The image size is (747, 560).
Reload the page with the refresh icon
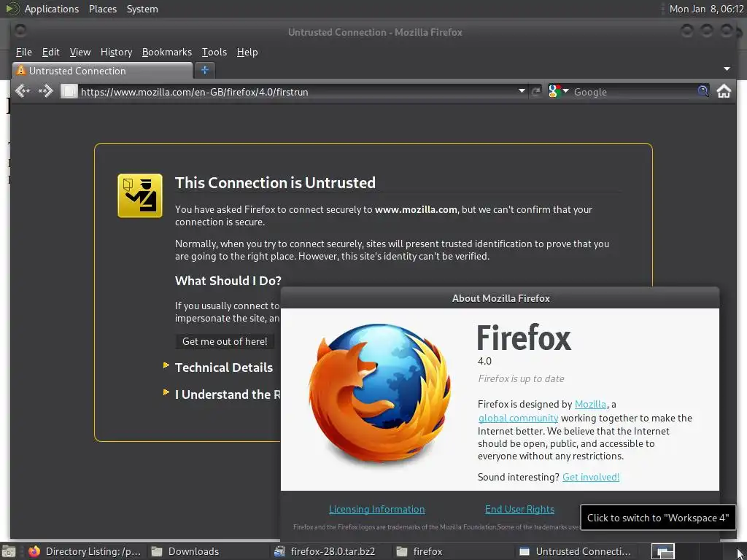point(536,91)
